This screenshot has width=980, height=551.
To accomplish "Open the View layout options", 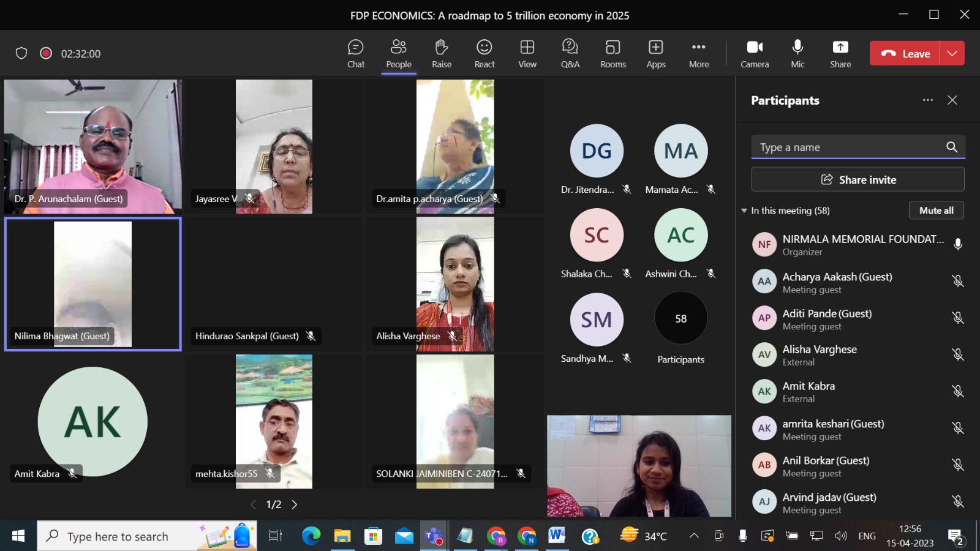I will [527, 54].
